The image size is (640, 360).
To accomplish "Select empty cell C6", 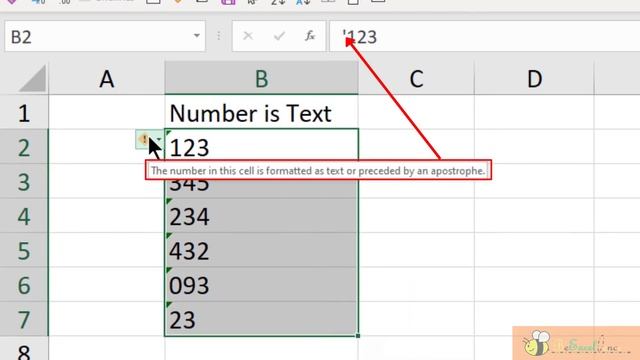I will [x=416, y=284].
